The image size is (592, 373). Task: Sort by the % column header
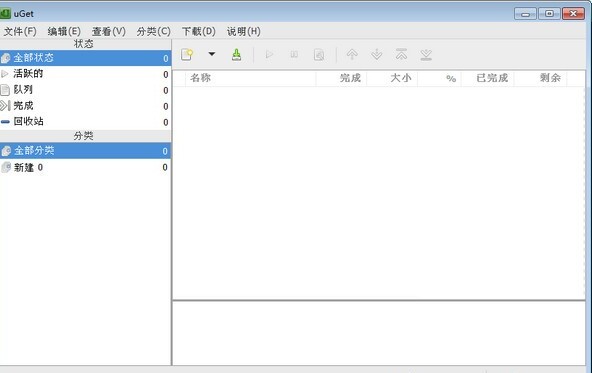click(x=439, y=78)
